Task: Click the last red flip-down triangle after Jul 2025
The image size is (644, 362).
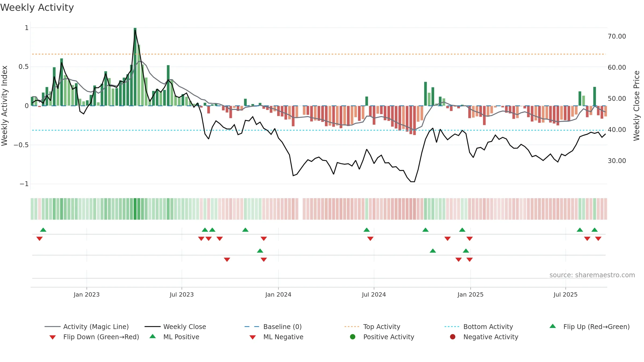Action: pos(598,239)
